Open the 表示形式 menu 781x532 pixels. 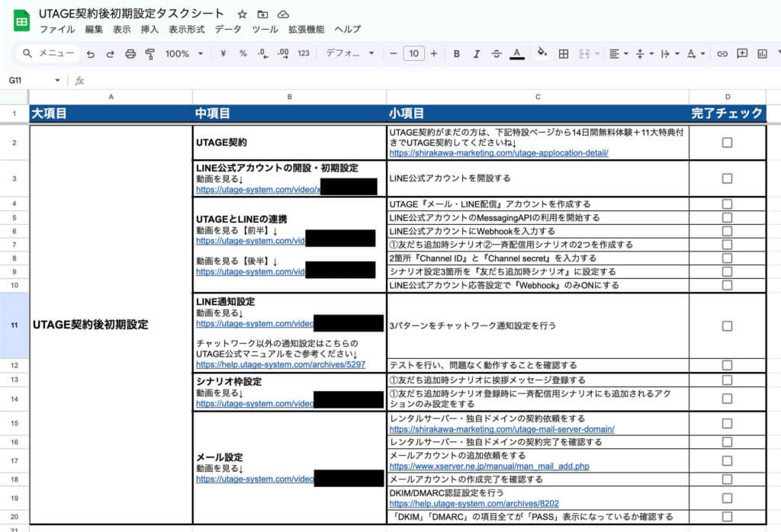(186, 30)
